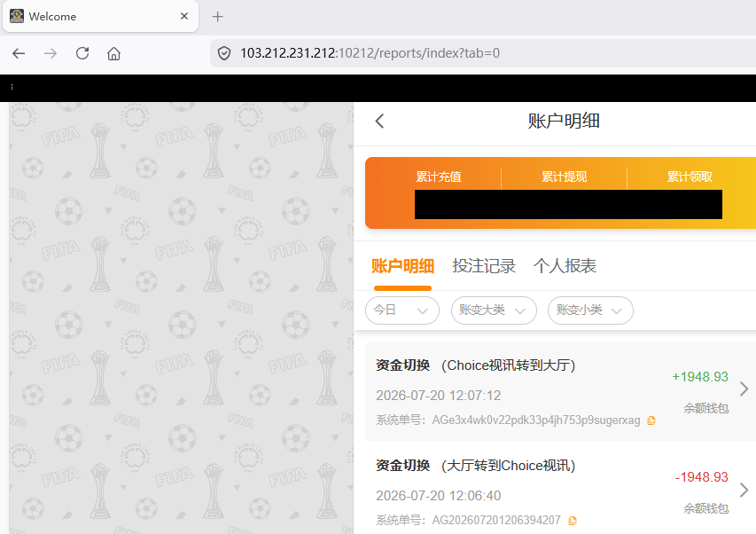
Task: Click the 累计充值 label
Action: 439,177
